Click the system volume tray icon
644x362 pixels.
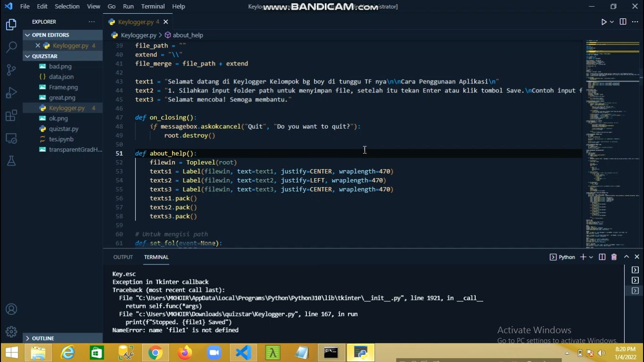(601, 353)
